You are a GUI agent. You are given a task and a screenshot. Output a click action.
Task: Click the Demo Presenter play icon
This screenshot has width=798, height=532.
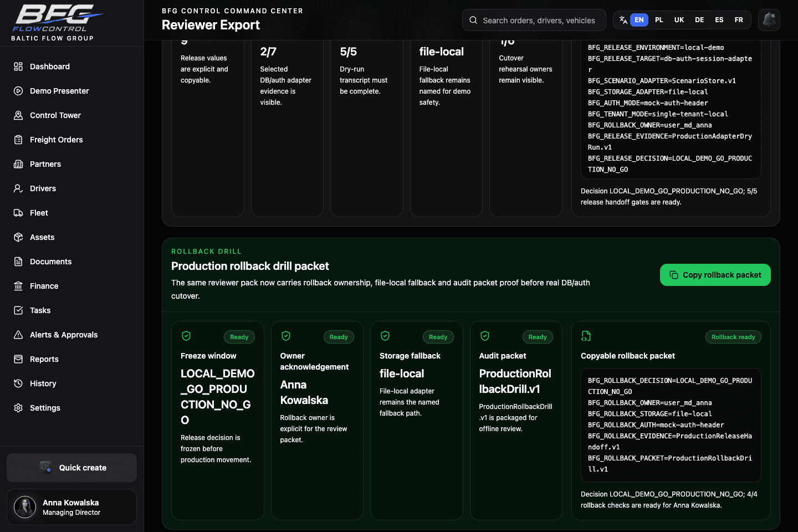pos(18,91)
